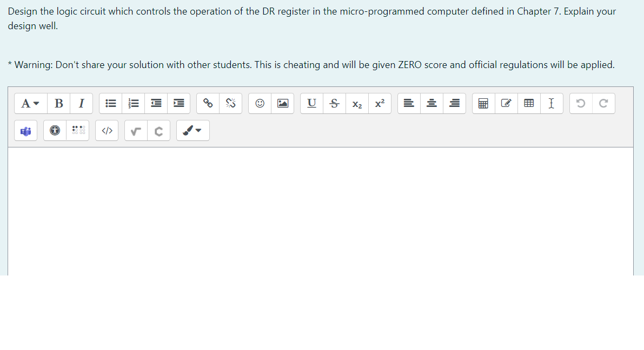Toggle italic formatting
The image size is (644, 350).
click(x=81, y=103)
